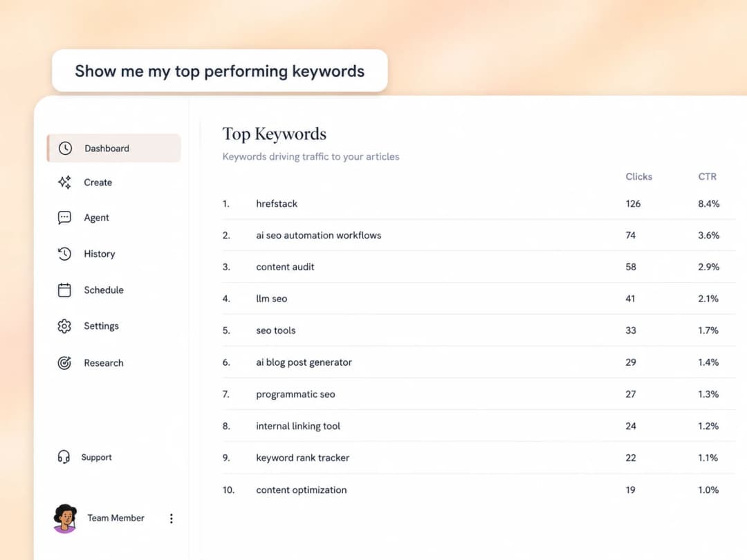Click the Team Member name
The image size is (747, 560).
[116, 518]
